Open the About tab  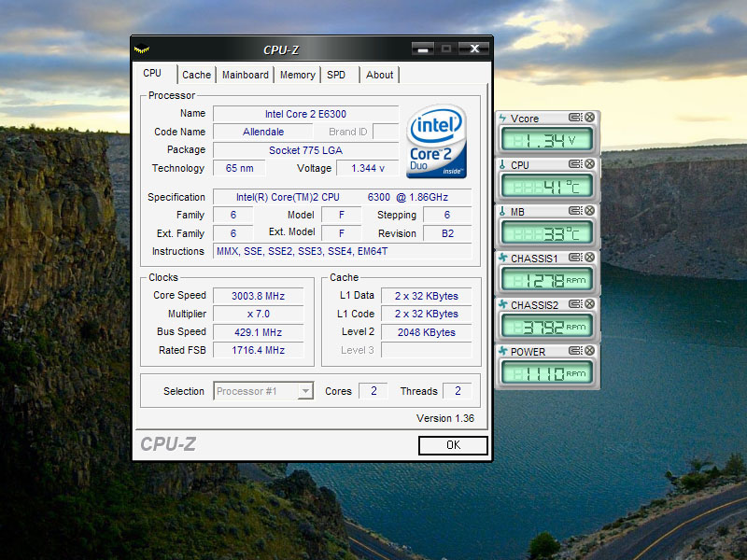pos(379,75)
